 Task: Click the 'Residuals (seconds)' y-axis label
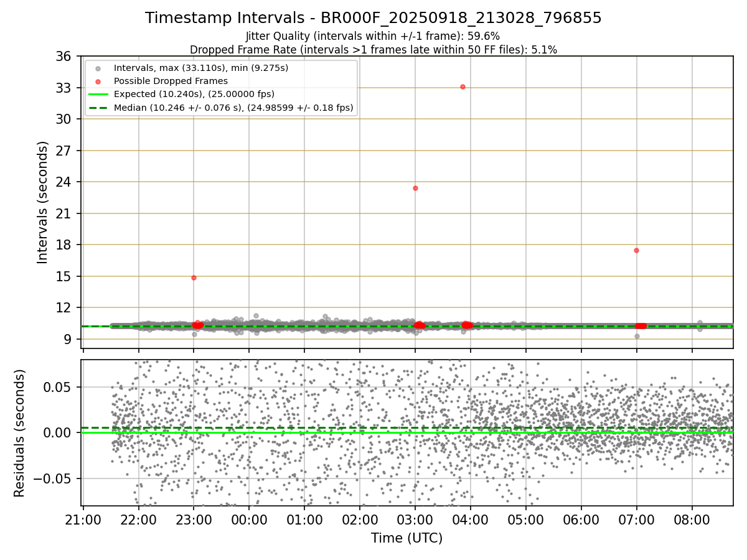pyautogui.click(x=19, y=433)
